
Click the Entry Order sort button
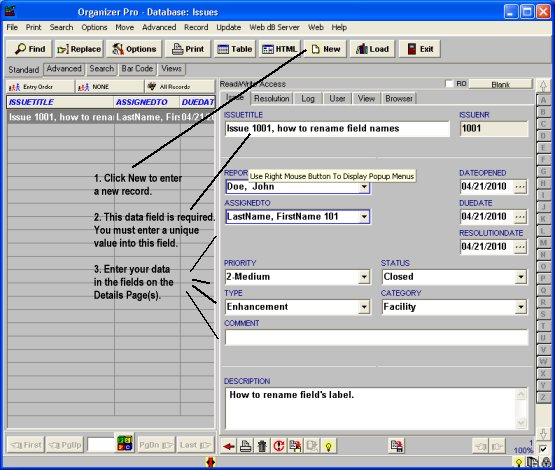[40, 87]
